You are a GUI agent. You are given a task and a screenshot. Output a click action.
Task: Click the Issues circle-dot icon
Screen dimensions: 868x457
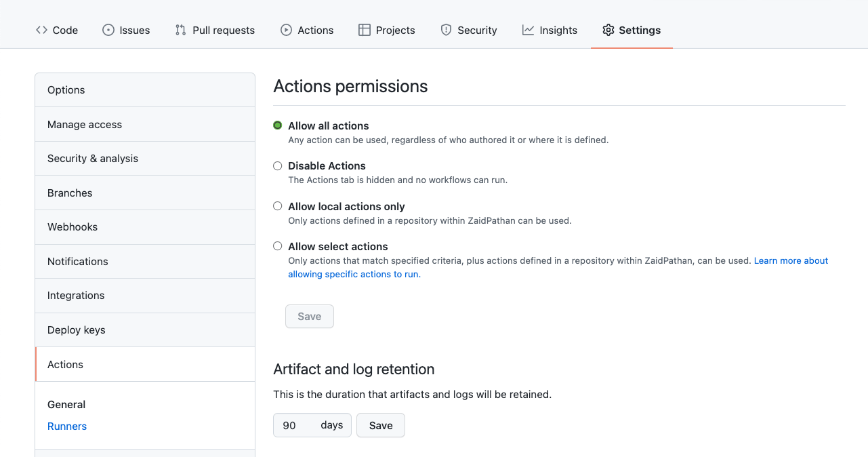pos(108,30)
